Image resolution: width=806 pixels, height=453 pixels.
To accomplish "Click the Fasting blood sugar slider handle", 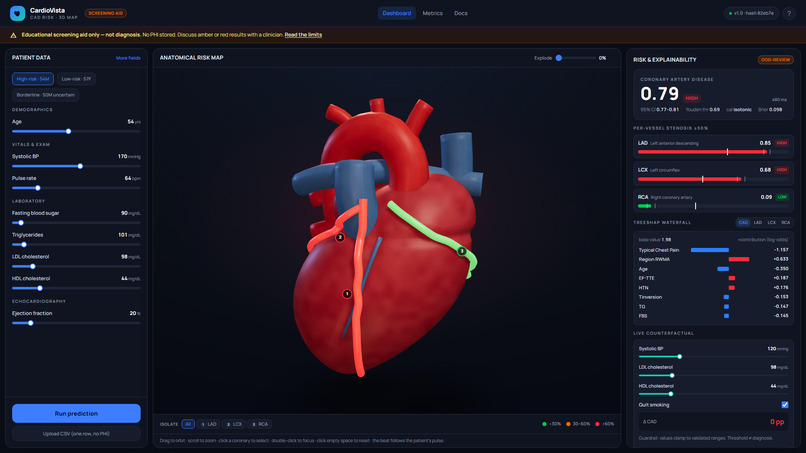I will pos(21,223).
